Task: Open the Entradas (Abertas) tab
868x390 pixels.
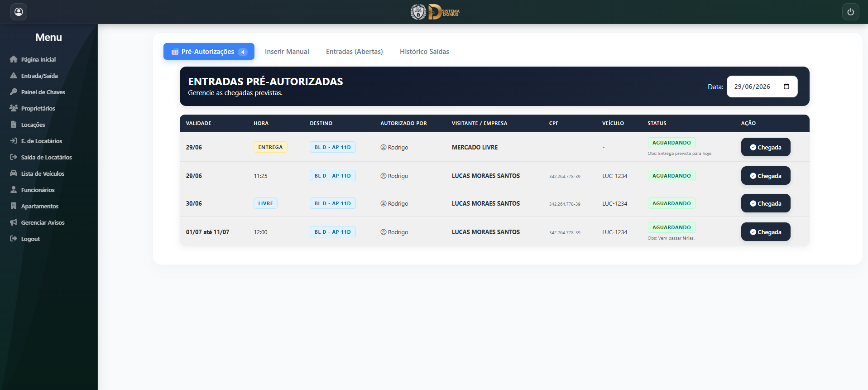Action: point(355,52)
